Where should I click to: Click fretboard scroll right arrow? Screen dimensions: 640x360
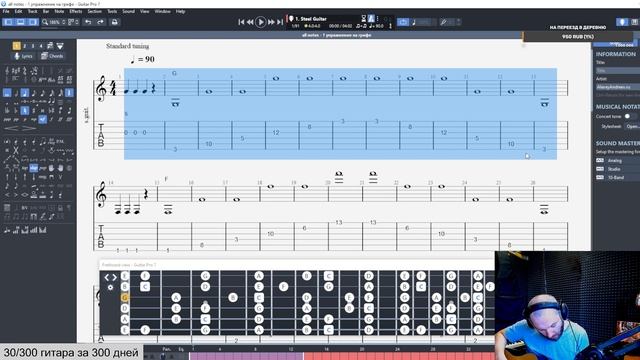[x=114, y=278]
